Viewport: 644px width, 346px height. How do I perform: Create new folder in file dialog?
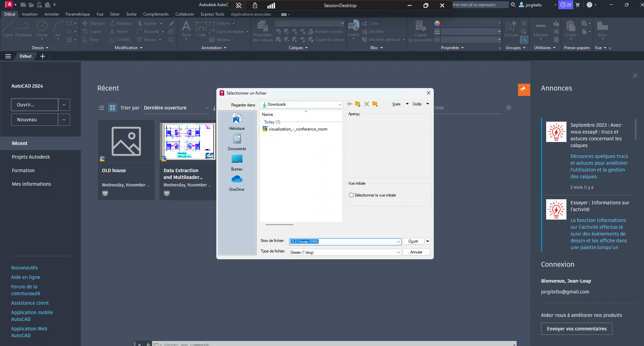click(x=375, y=104)
